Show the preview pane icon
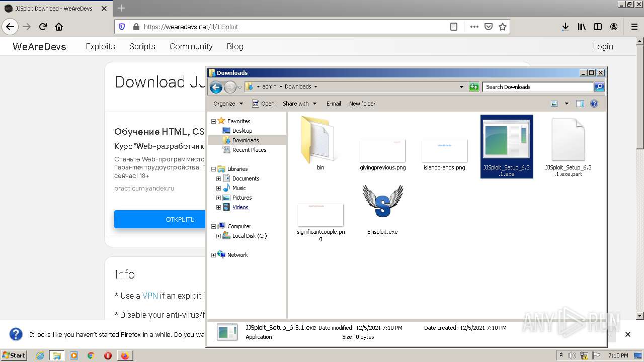Viewport: 644px width, 362px height. click(x=580, y=104)
